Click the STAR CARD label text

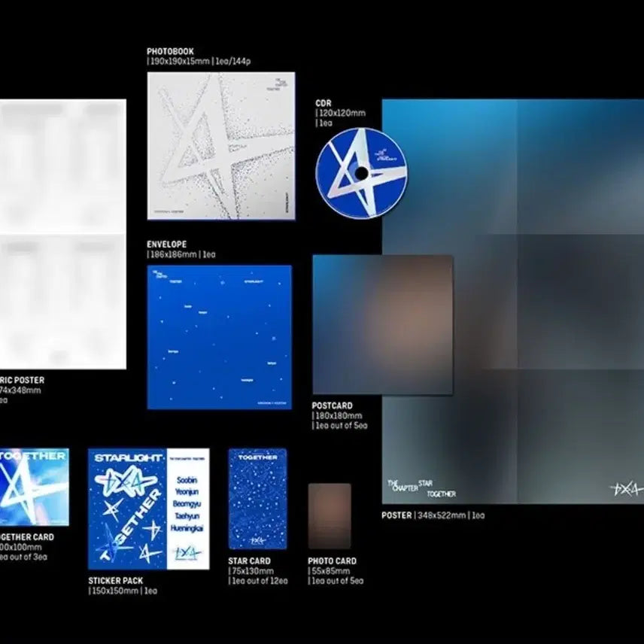[249, 561]
